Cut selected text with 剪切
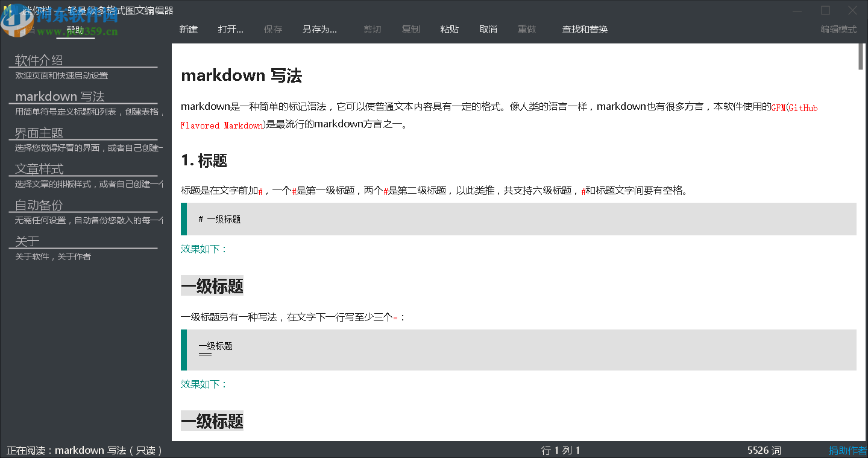 point(372,29)
